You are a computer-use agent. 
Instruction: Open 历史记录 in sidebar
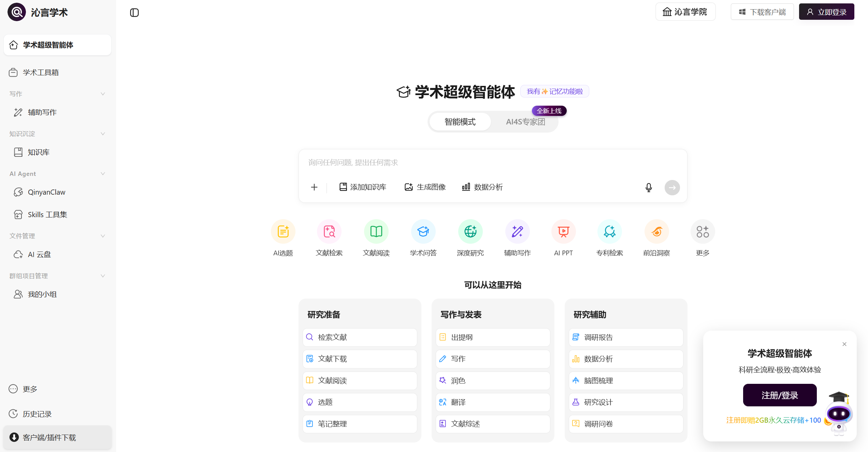(57, 414)
